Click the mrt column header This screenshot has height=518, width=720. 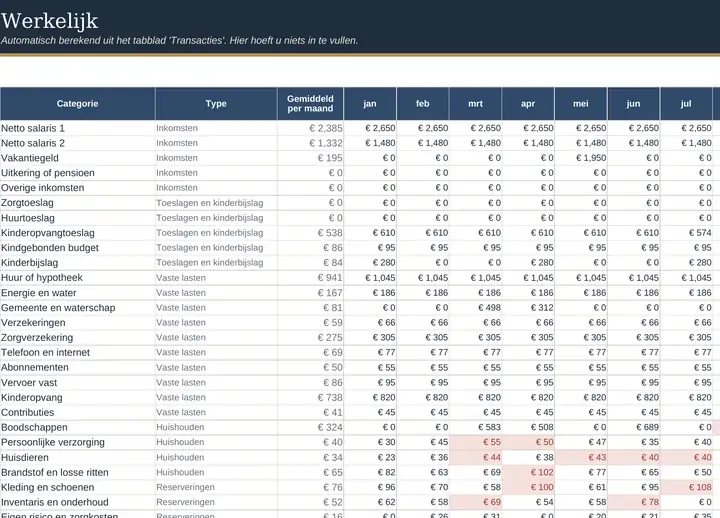pyautogui.click(x=475, y=104)
